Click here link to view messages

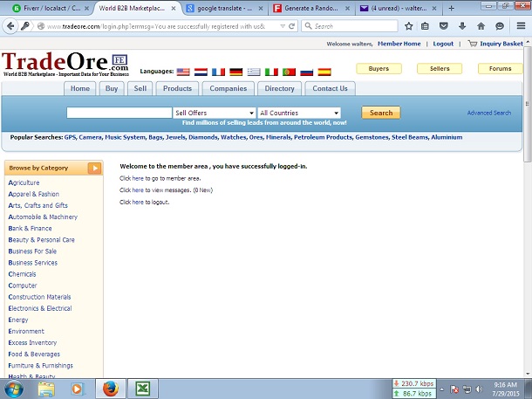pos(138,190)
